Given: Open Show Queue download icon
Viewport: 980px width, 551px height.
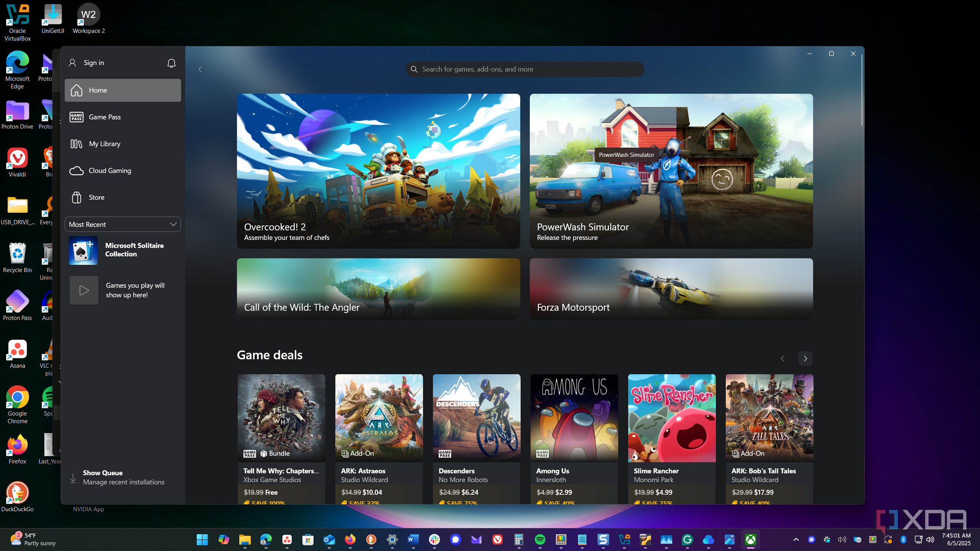Looking at the screenshot, I should pos(73,478).
